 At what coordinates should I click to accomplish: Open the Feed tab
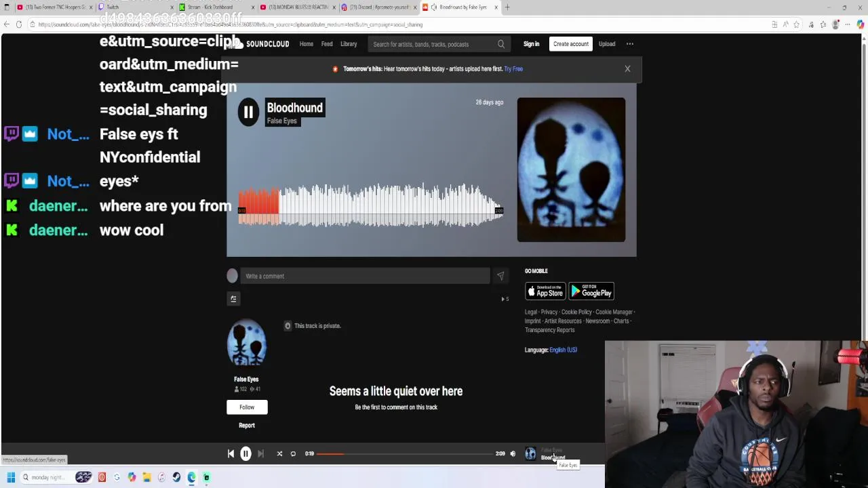327,44
